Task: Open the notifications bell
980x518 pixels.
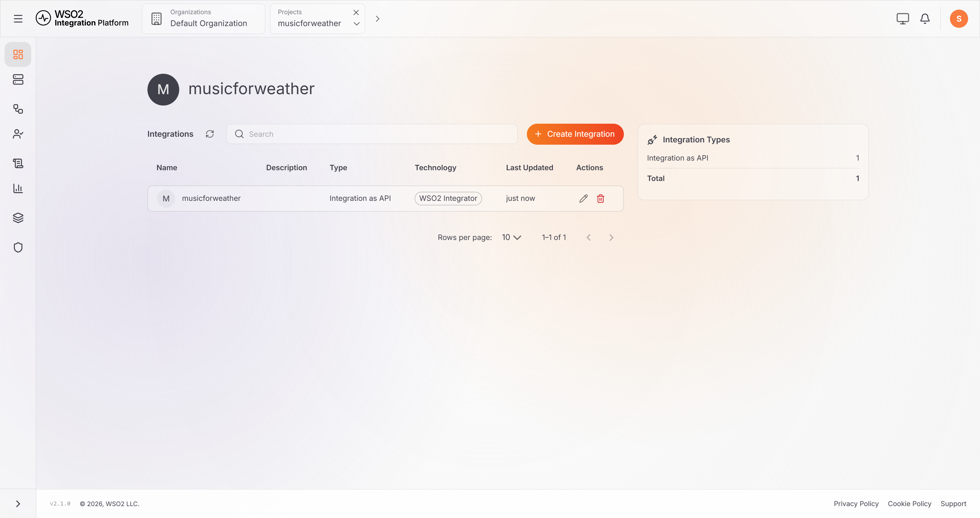Action: (925, 19)
